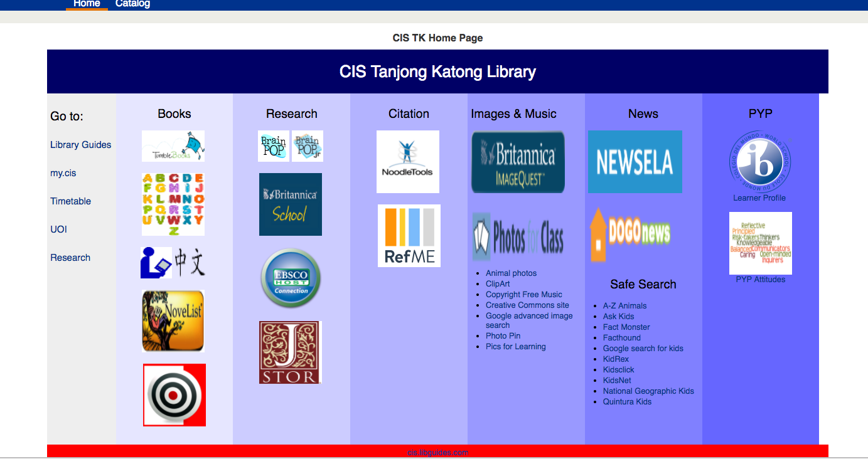Open the Newsela logo
This screenshot has height=459, width=868.
pyautogui.click(x=635, y=162)
